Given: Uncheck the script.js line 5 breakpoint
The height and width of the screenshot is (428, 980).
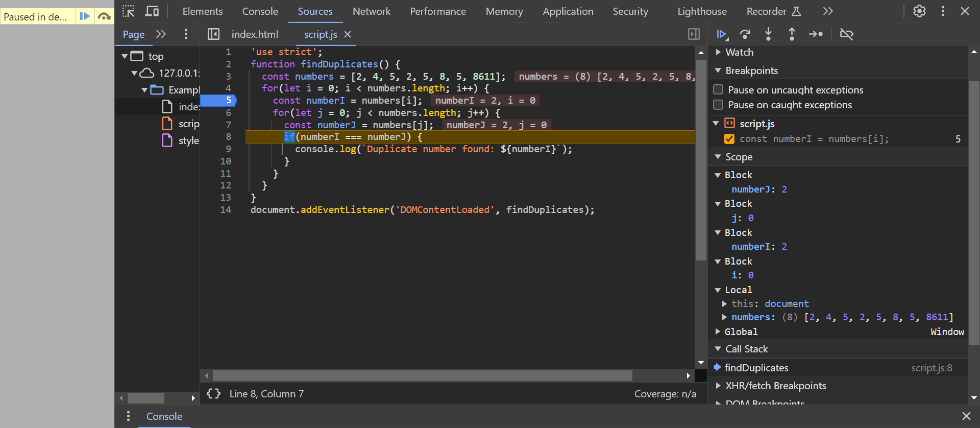Looking at the screenshot, I should [729, 139].
